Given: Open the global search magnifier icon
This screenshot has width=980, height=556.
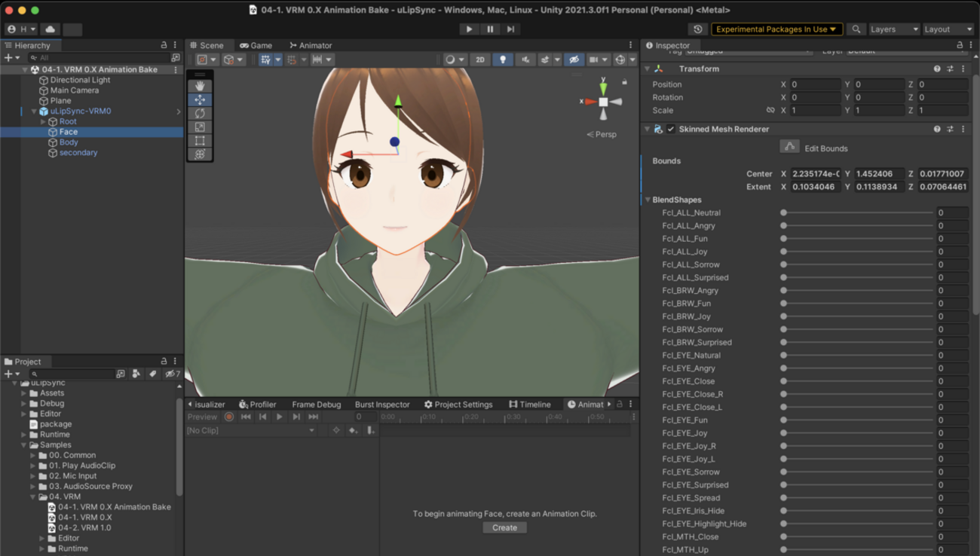Looking at the screenshot, I should [856, 29].
